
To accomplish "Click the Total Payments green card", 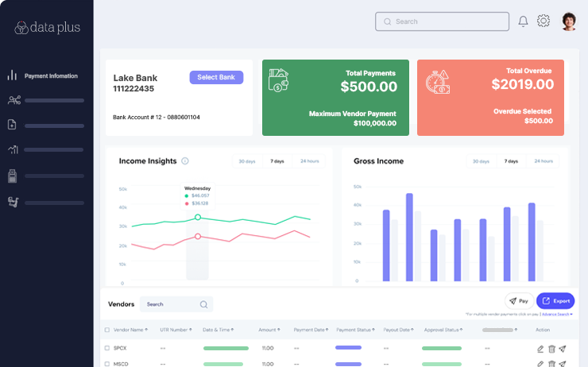I will tap(335, 98).
